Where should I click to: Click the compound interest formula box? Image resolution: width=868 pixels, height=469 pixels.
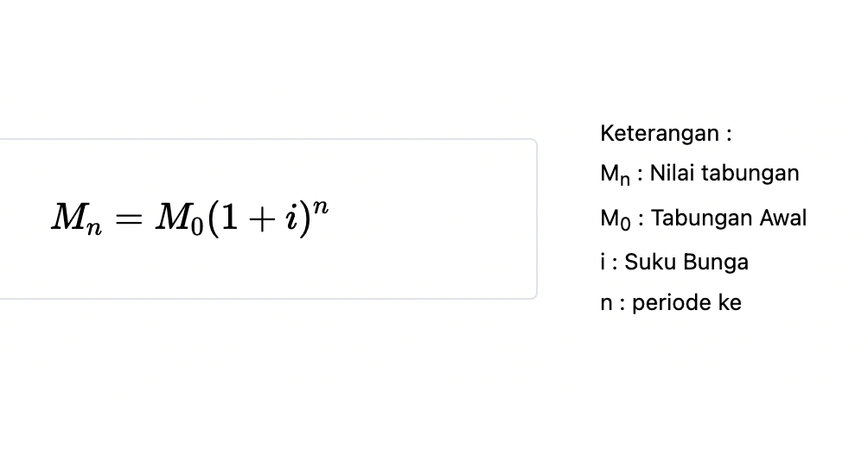(268, 219)
